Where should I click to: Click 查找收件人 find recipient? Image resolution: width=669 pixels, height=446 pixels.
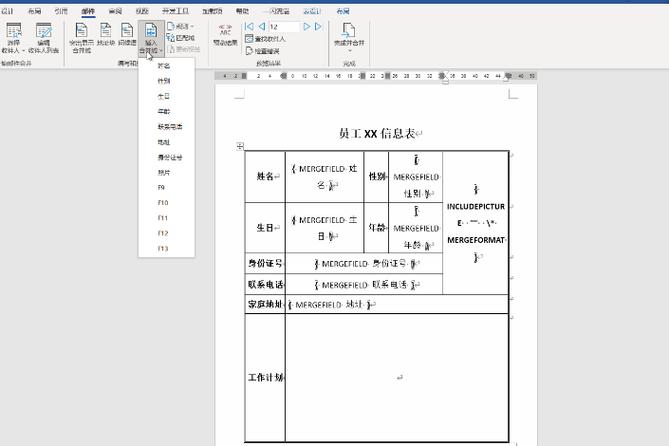click(265, 39)
